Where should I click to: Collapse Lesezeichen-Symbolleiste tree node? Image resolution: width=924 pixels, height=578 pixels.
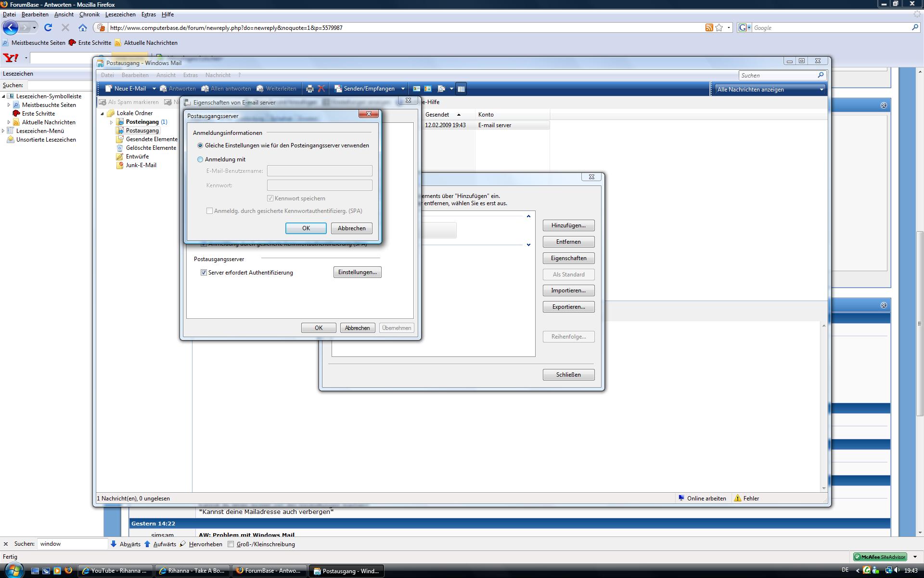3,96
